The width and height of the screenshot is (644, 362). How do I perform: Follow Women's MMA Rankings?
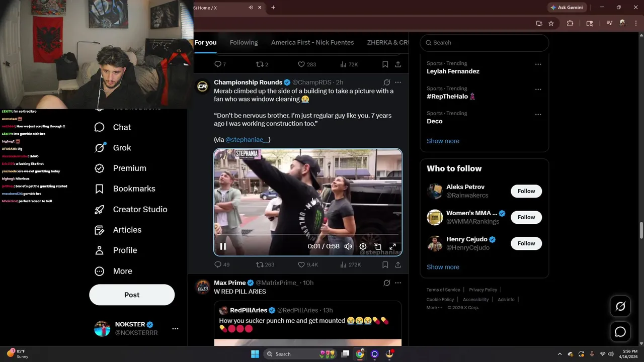(x=526, y=217)
